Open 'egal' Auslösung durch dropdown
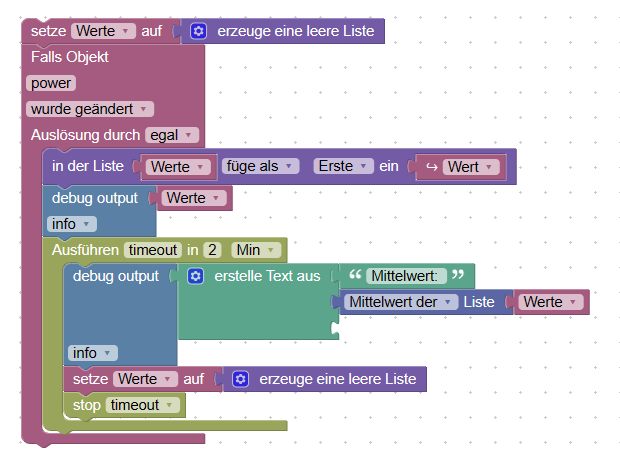 point(172,134)
